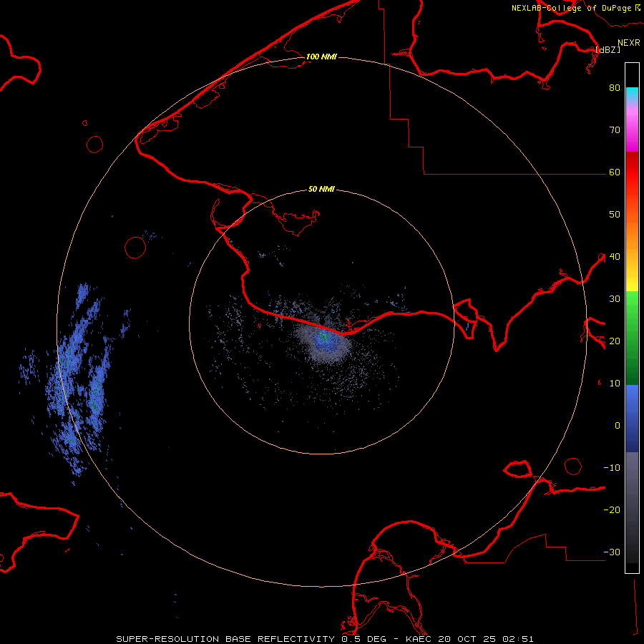
Task: Click the NEXR label above the color scale
Action: pyautogui.click(x=629, y=43)
